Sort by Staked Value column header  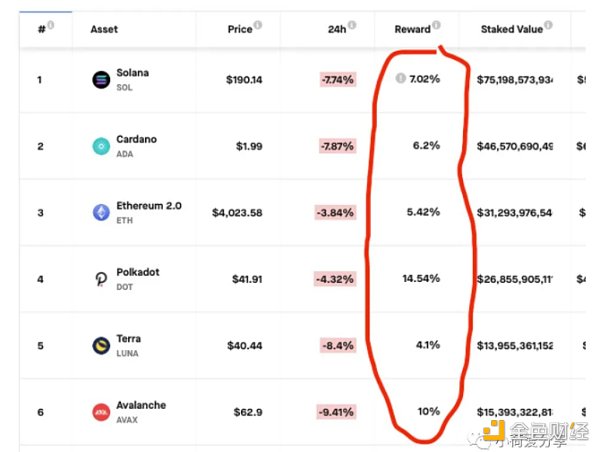click(x=512, y=29)
